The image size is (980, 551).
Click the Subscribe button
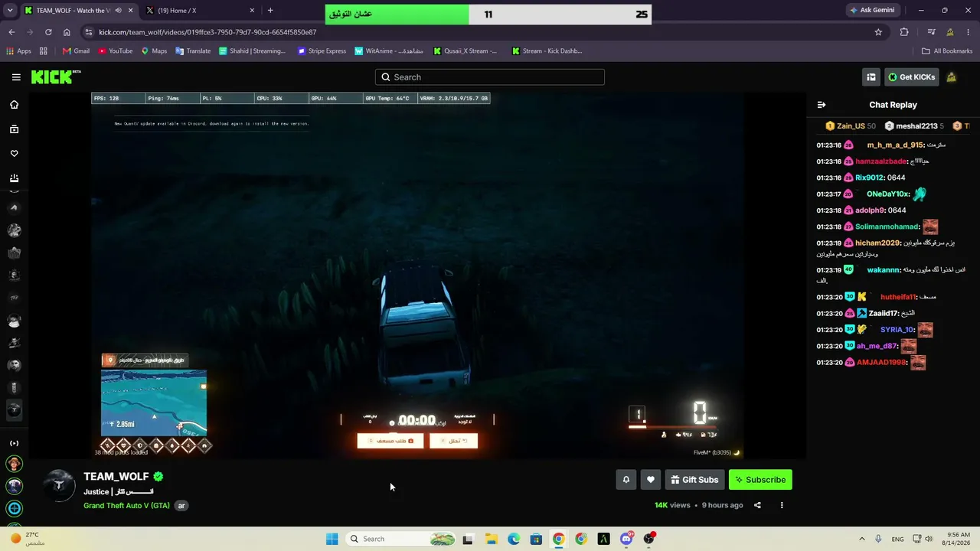pyautogui.click(x=760, y=480)
